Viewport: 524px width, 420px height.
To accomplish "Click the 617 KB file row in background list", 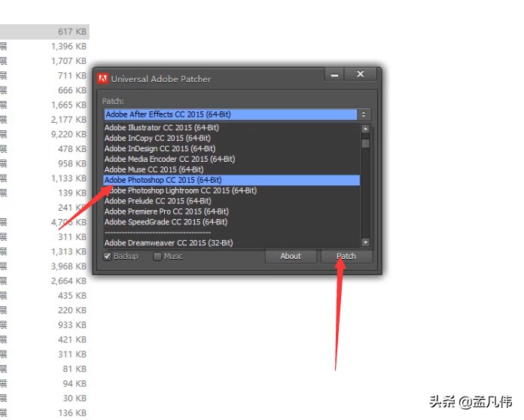I will [x=44, y=32].
